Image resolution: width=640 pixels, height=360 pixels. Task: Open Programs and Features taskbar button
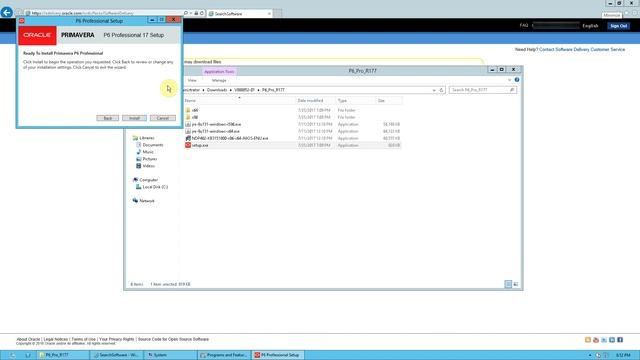click(x=224, y=355)
